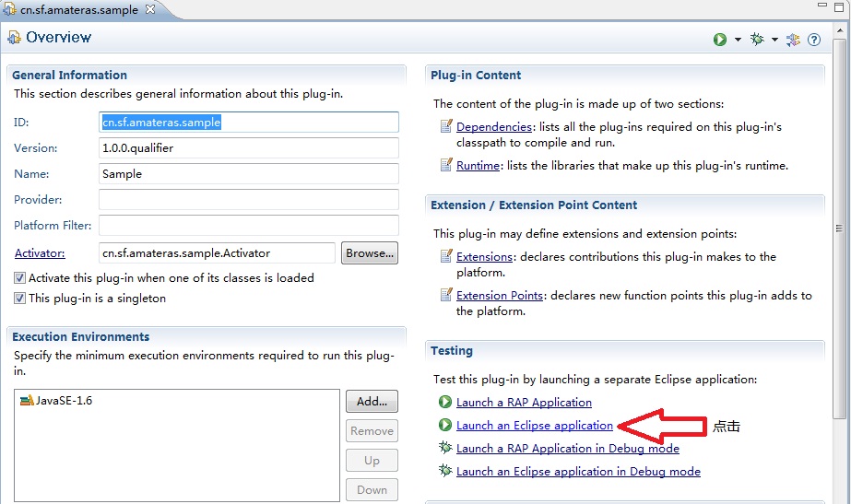Click the Down button
This screenshot has width=851, height=504.
(372, 489)
